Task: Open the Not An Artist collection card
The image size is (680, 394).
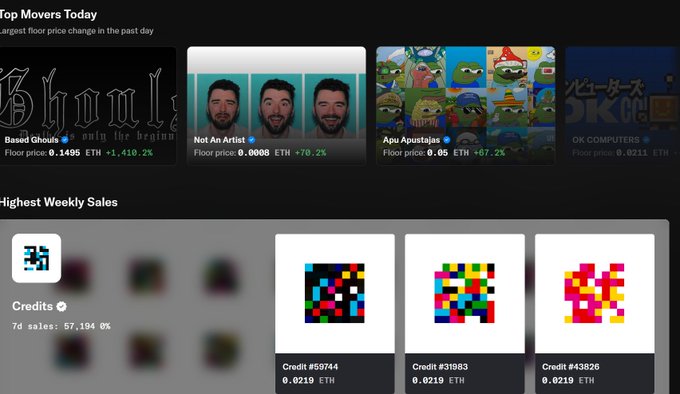Action: click(276, 105)
